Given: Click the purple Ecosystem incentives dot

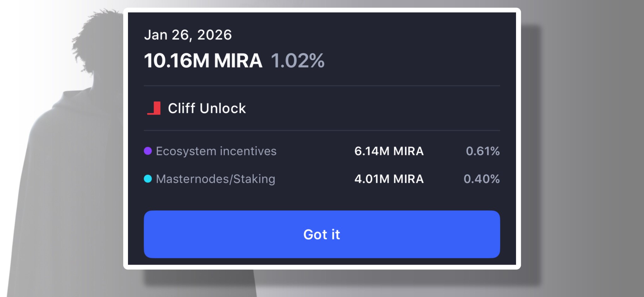Looking at the screenshot, I should click(x=148, y=151).
